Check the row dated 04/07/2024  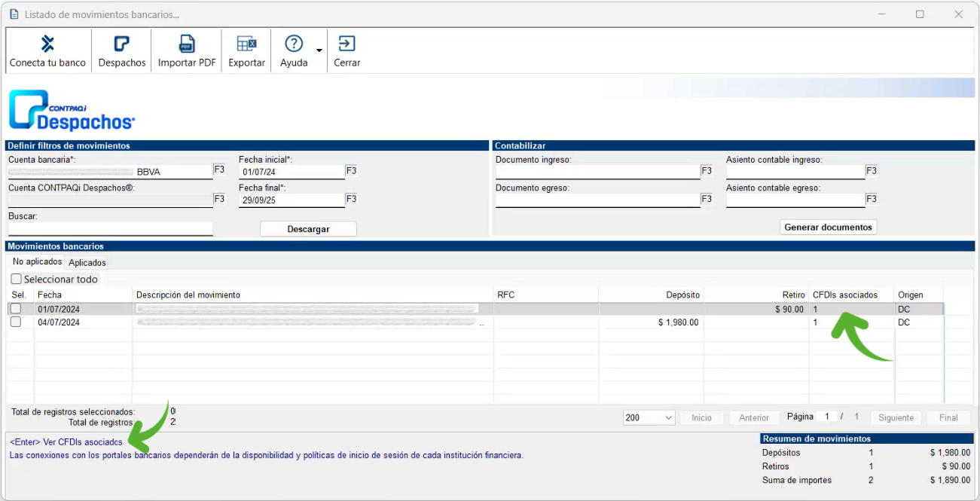click(x=15, y=322)
